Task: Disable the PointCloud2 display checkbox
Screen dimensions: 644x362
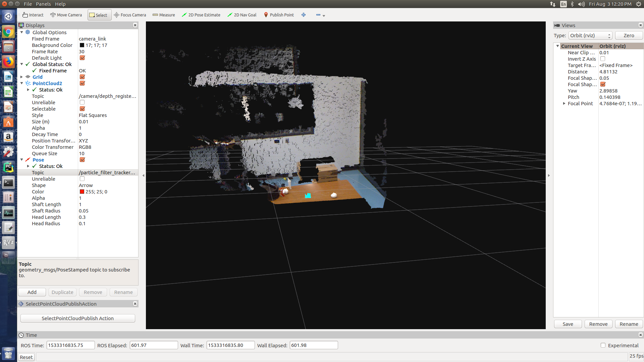Action: click(x=82, y=83)
